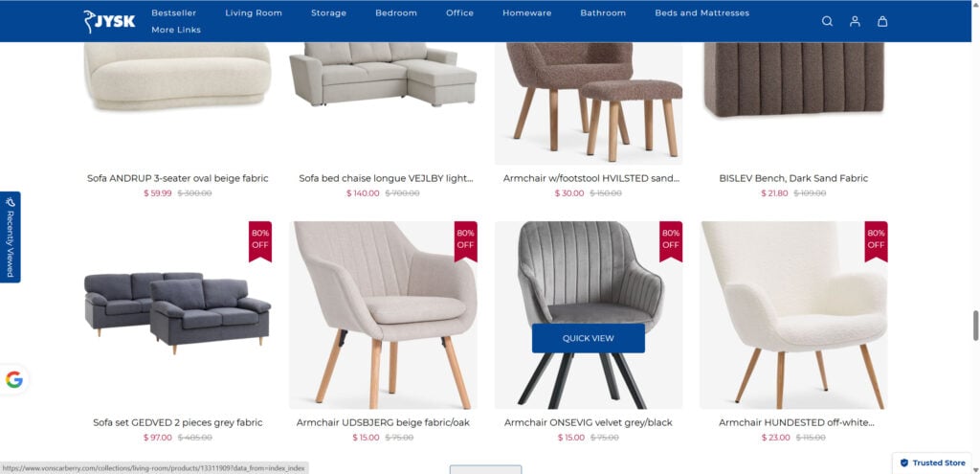Open the Recently Viewed side tab
This screenshot has width=980, height=474.
(10, 237)
